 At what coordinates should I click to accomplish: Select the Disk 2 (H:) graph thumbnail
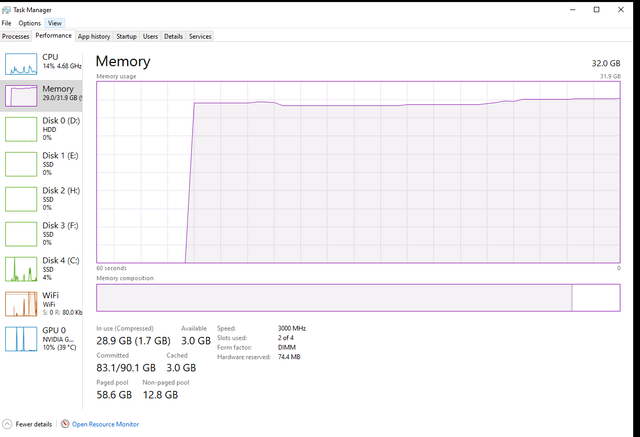pos(21,199)
